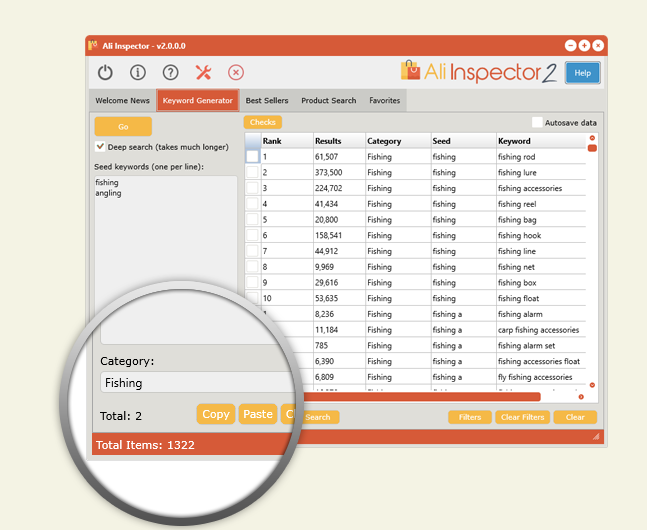Click the resize grip in the status bar
Image resolution: width=647 pixels, height=530 pixels.
click(x=596, y=436)
